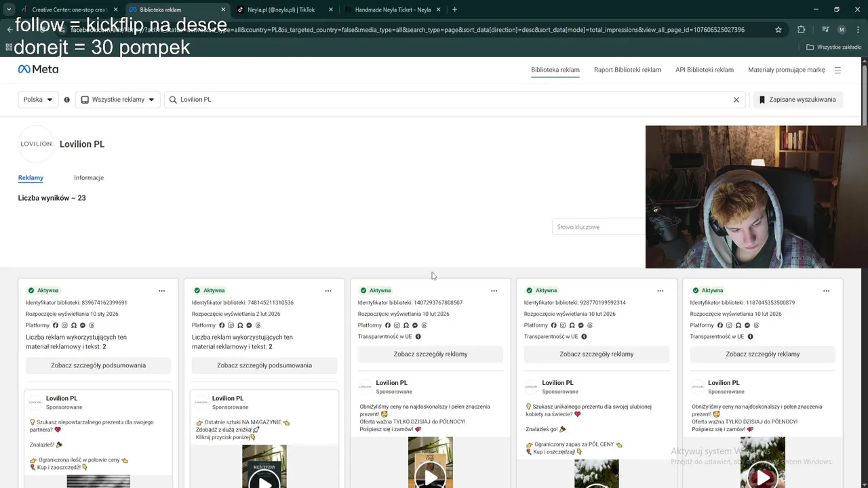The height and width of the screenshot is (488, 868).
Task: Open API Biblioteki reklam
Action: 705,70
